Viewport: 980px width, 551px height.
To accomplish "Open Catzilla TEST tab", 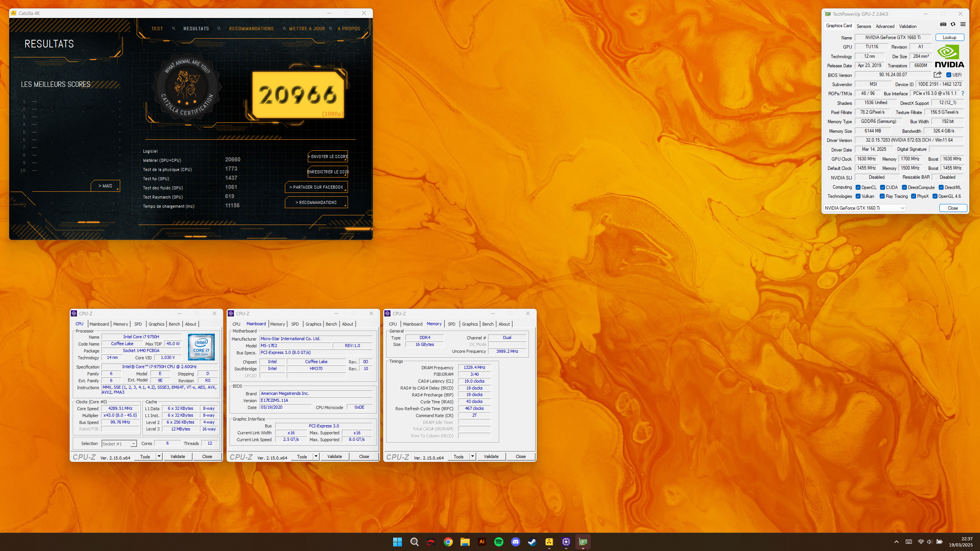I will coord(157,29).
